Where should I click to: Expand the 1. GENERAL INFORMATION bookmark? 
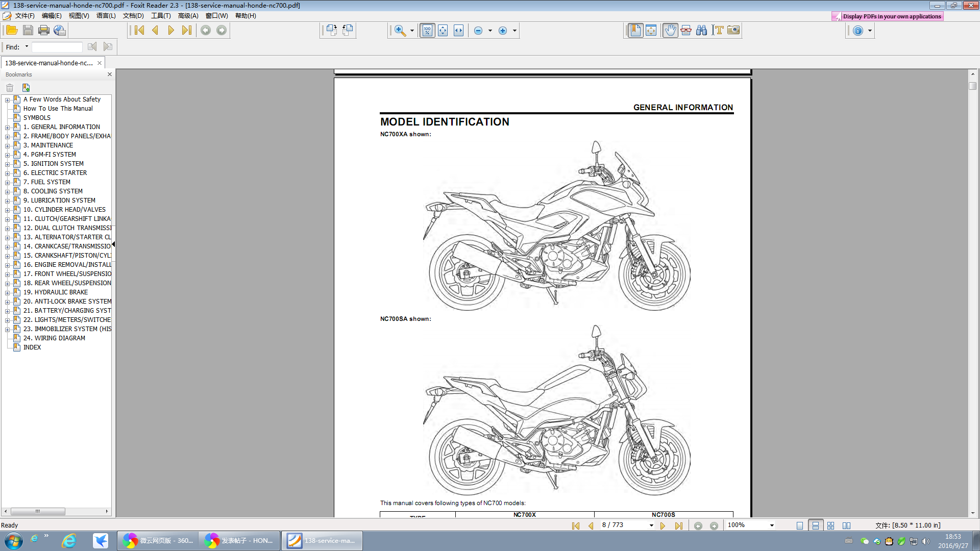coord(8,127)
